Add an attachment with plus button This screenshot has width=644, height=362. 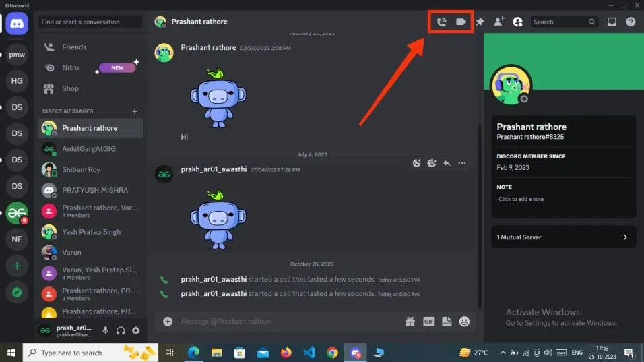[168, 322]
